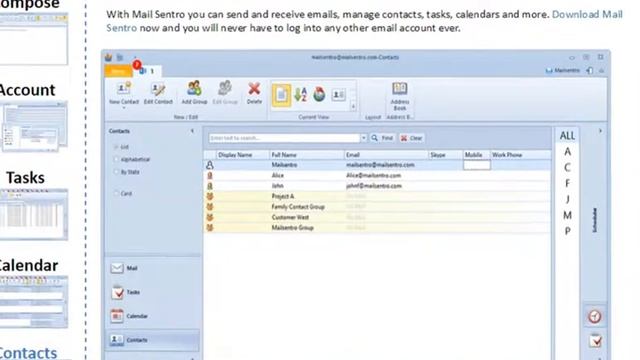Filter contacts by ALL
Image resolution: width=640 pixels, height=360 pixels.
pyautogui.click(x=567, y=136)
